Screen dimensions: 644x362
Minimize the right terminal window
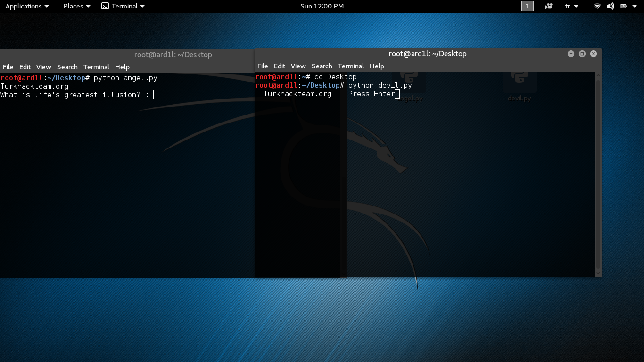[570, 54]
